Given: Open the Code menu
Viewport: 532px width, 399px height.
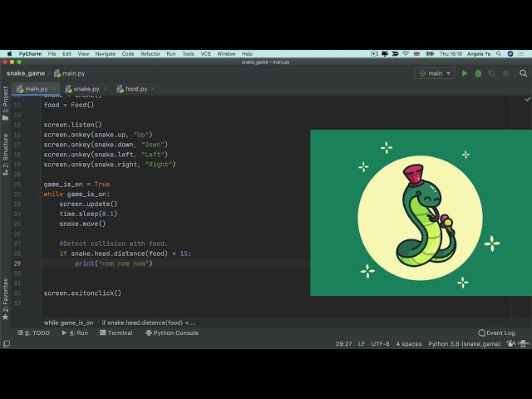Looking at the screenshot, I should (128, 53).
